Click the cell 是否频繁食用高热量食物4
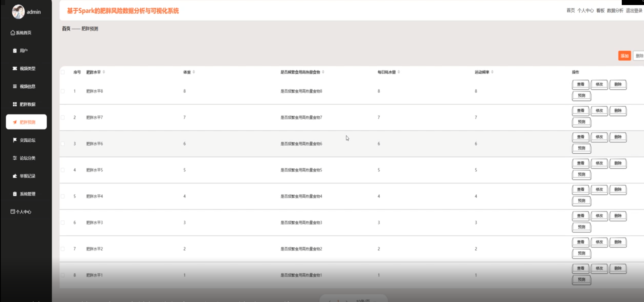Screen dimensions: 644x302 (x=301, y=196)
